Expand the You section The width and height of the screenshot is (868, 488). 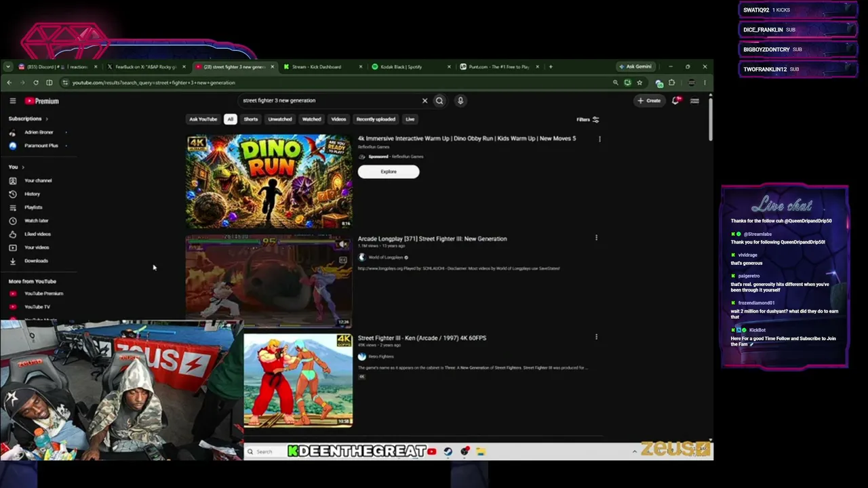coord(16,167)
